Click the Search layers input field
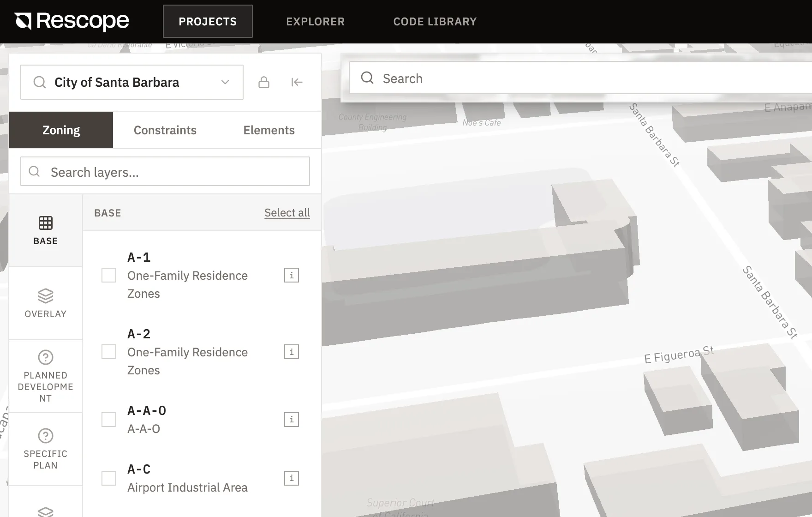Image resolution: width=812 pixels, height=517 pixels. point(165,171)
